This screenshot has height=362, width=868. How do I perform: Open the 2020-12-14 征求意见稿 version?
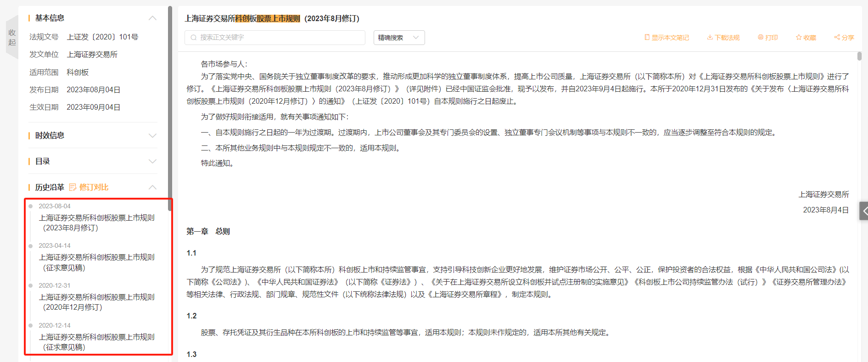tap(96, 342)
